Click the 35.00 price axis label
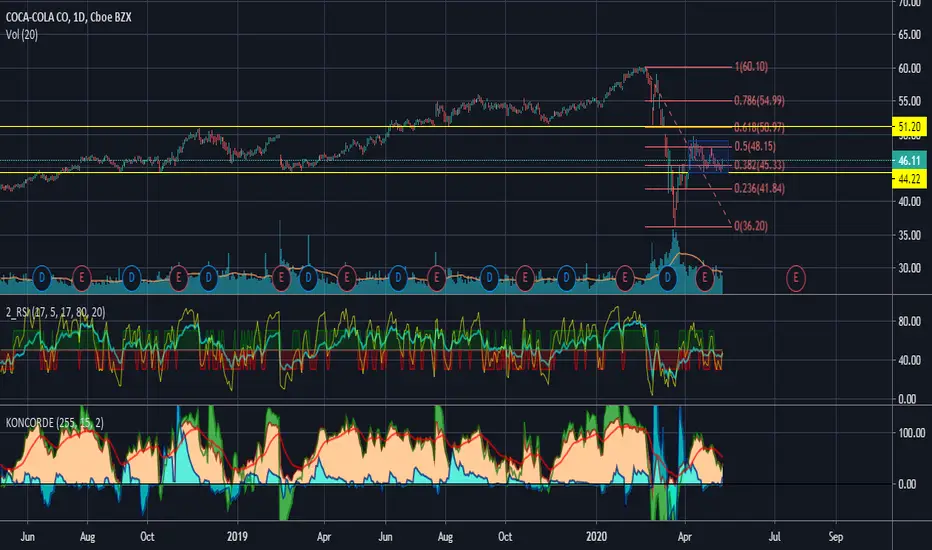Image resolution: width=932 pixels, height=550 pixels. point(909,235)
